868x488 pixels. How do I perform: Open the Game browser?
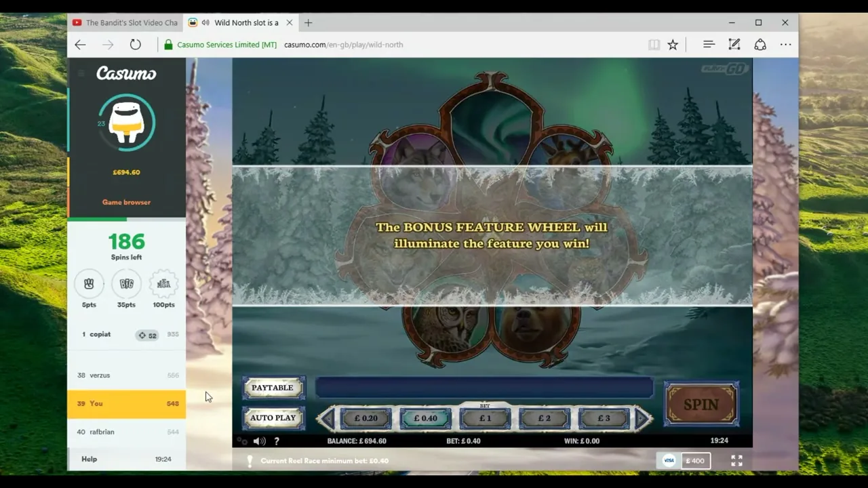[126, 202]
